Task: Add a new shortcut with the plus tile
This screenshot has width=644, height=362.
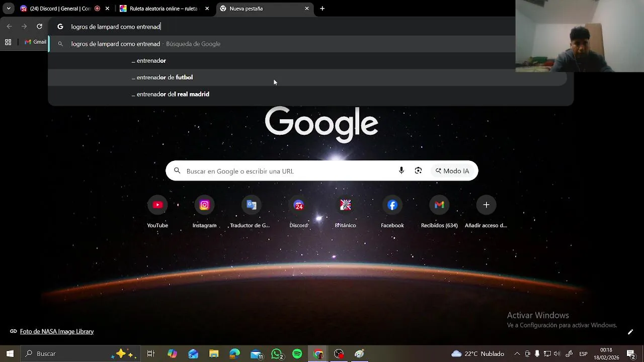Action: (x=486, y=212)
